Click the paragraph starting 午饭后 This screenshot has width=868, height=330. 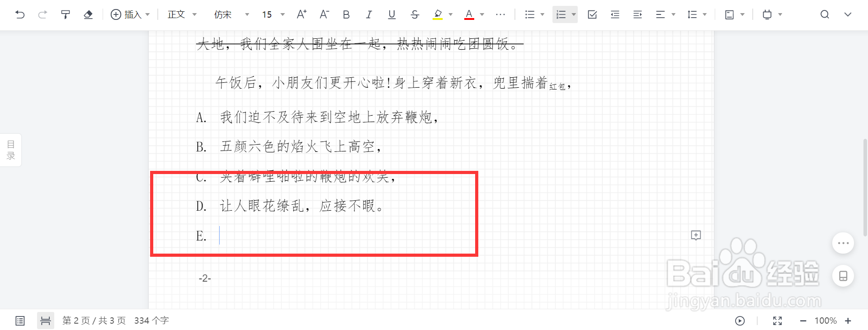pyautogui.click(x=393, y=83)
